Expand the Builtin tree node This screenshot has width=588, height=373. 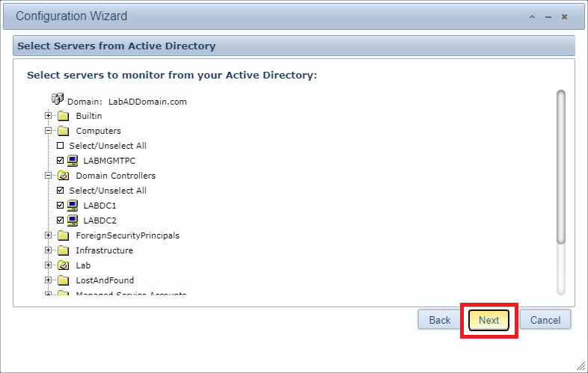coord(49,116)
